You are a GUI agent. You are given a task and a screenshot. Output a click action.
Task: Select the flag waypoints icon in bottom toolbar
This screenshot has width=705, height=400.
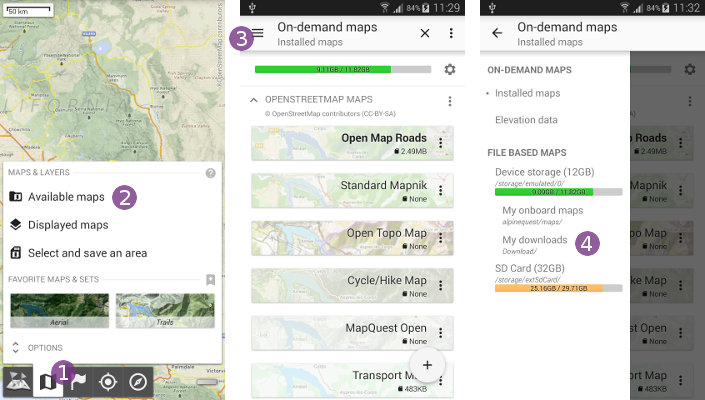[78, 382]
